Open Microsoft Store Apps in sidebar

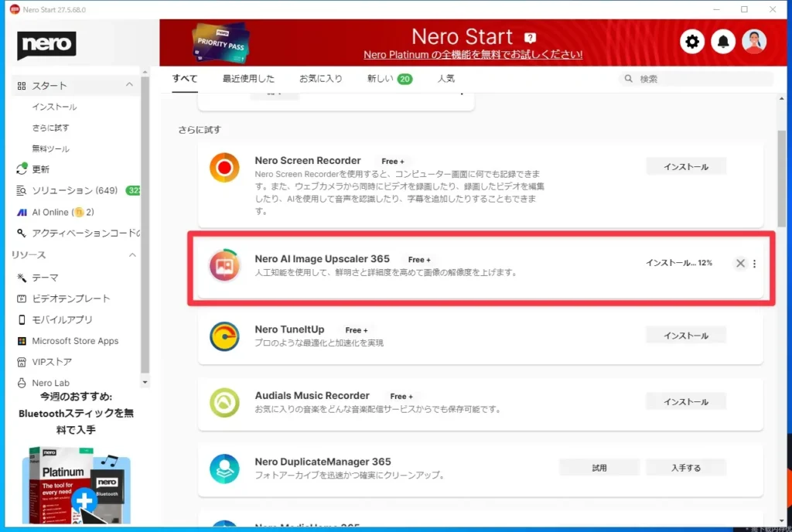tap(75, 341)
